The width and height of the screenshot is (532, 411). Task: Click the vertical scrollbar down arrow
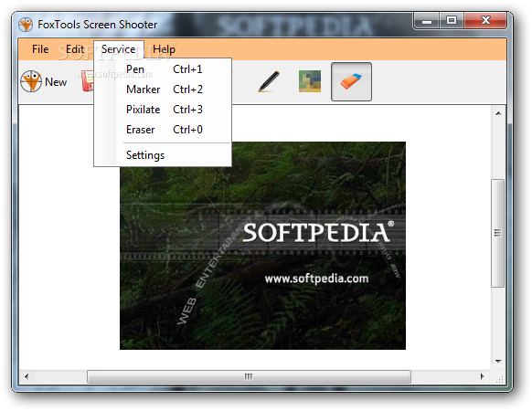[x=498, y=361]
